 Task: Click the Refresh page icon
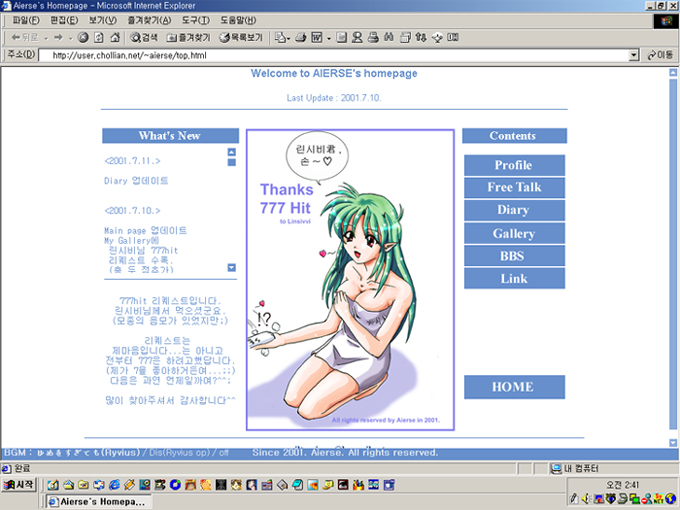pyautogui.click(x=99, y=38)
